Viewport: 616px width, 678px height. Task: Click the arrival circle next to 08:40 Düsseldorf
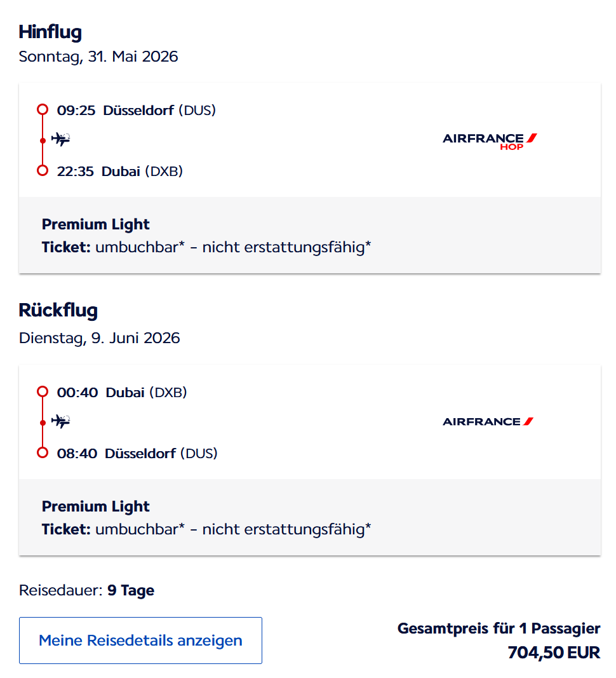click(x=43, y=452)
